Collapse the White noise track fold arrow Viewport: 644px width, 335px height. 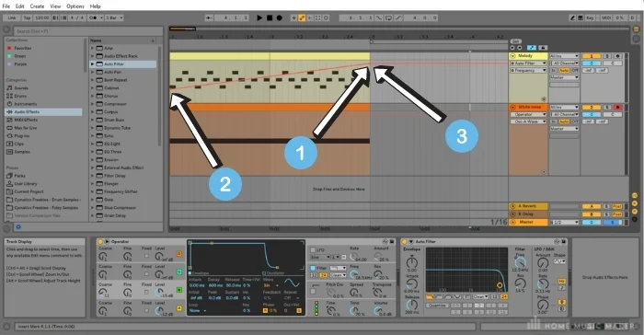click(x=512, y=108)
